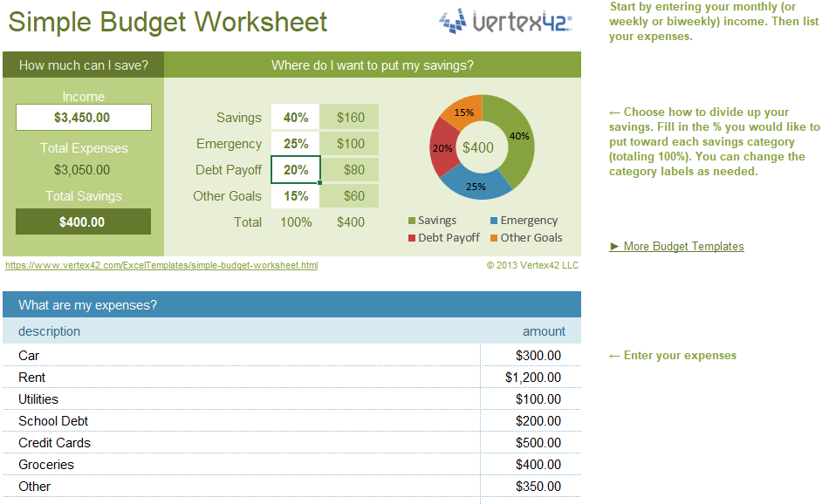Click the red 20% donut chart slice
The image size is (829, 504).
pos(443,148)
